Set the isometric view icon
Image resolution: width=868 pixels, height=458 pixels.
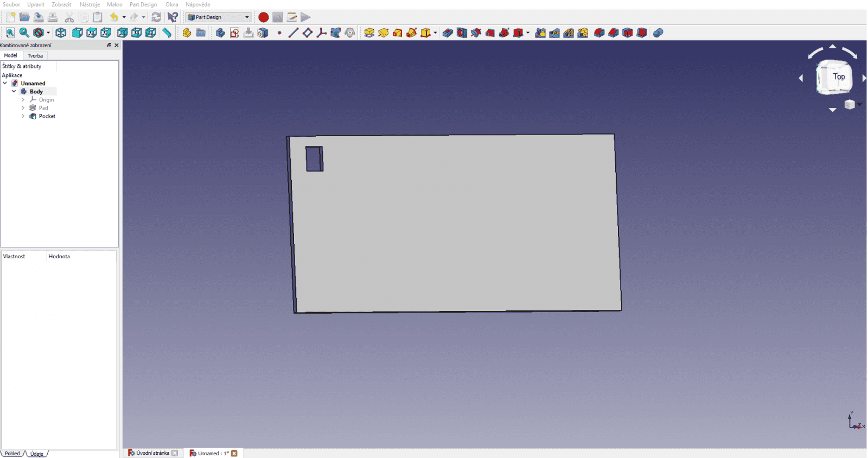[61, 33]
